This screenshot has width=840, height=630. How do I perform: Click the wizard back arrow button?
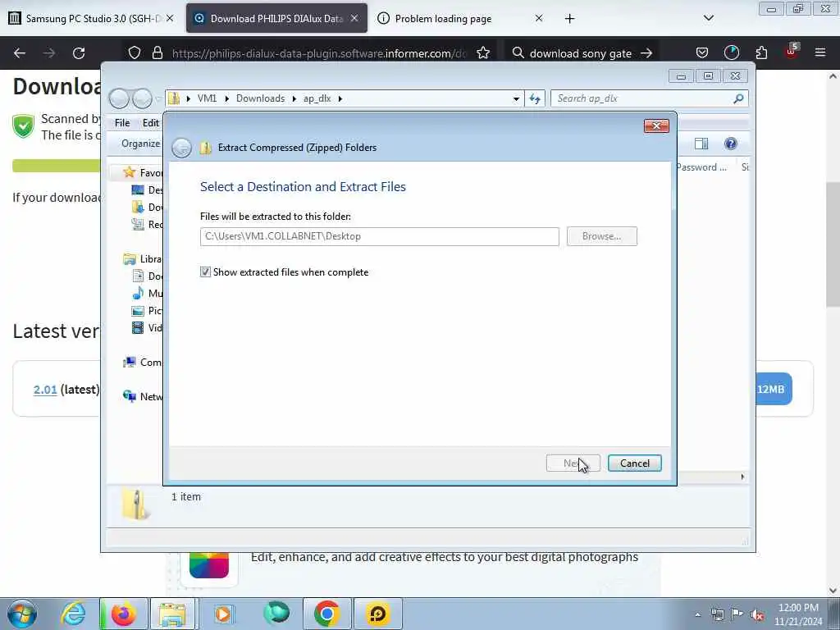tap(181, 148)
